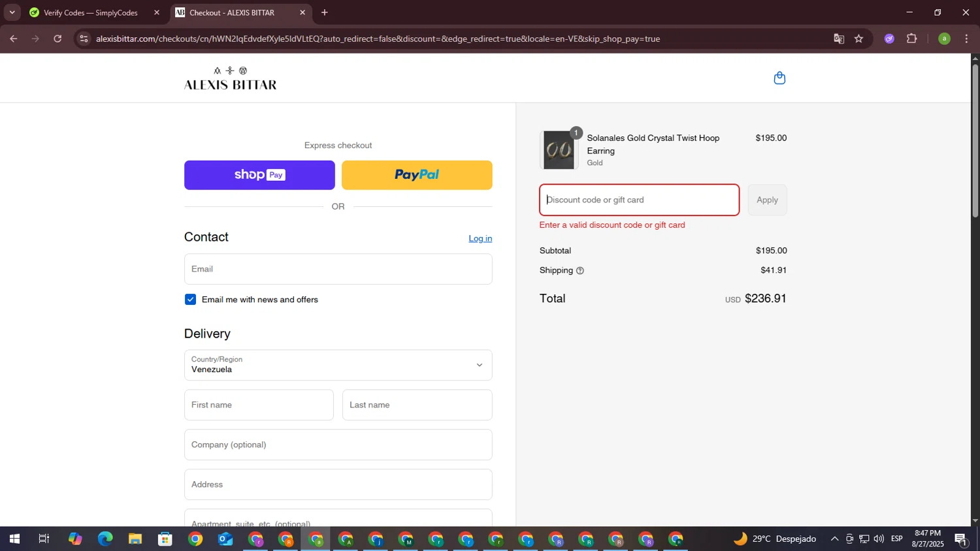Click the Discount code or gift card field
The height and width of the screenshot is (551, 980).
[x=639, y=200]
